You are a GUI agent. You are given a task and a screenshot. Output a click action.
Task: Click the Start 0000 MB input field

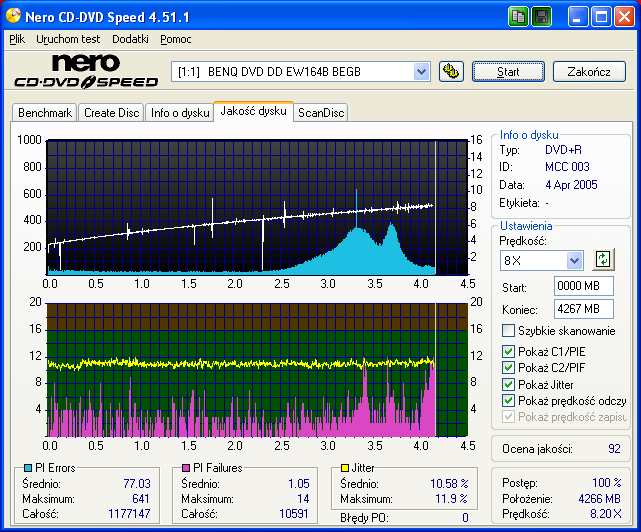pyautogui.click(x=584, y=286)
